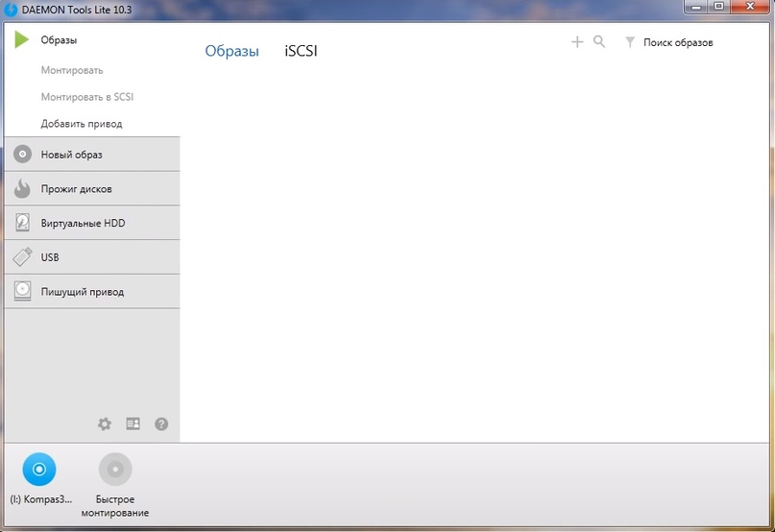Screen dimensions: 775x532
Task: Click the green play Images icon
Action: click(22, 39)
